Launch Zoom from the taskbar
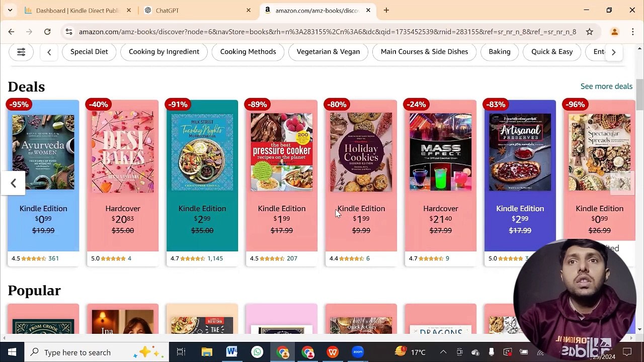The height and width of the screenshot is (362, 644). [x=358, y=352]
